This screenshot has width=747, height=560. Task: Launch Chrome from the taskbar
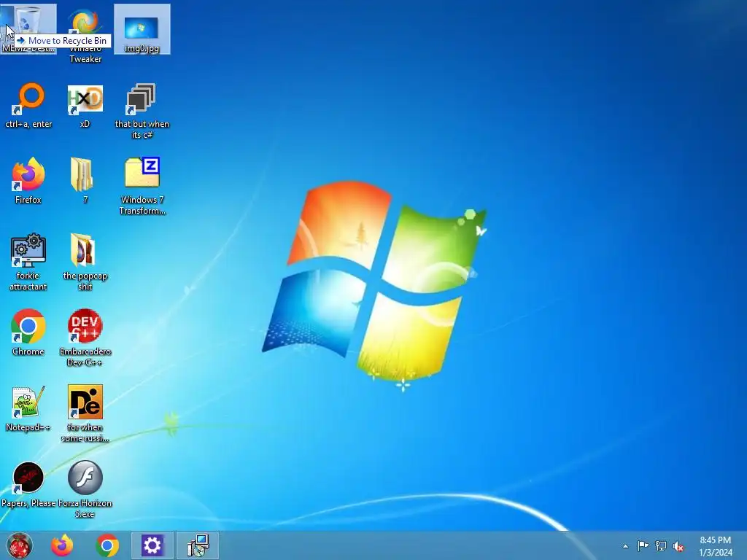(x=107, y=545)
